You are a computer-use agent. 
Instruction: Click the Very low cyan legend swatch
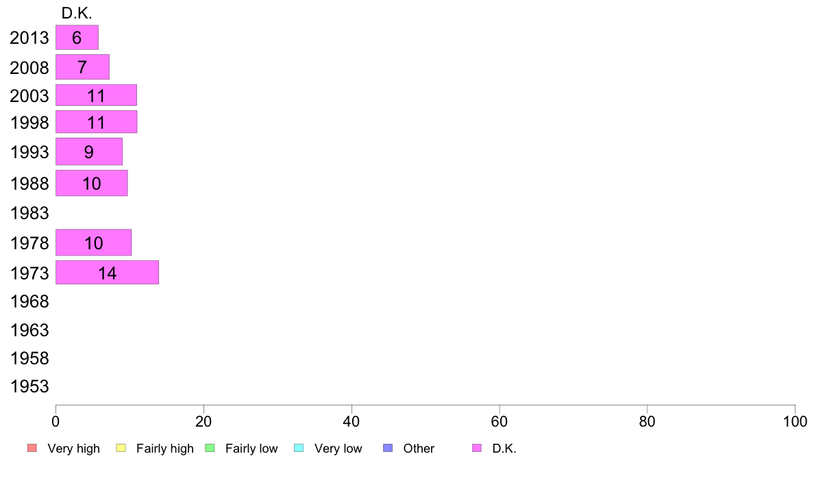pos(299,448)
